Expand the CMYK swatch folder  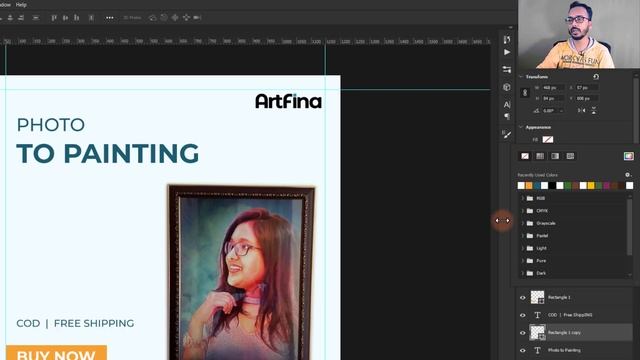tap(522, 211)
